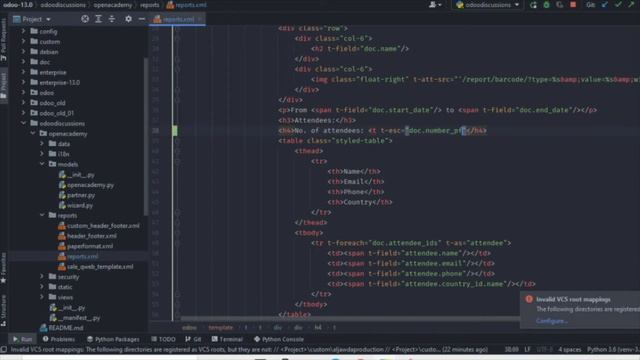This screenshot has width=640, height=360.
Task: Toggle the Favorites tool window
Action: 4,267
